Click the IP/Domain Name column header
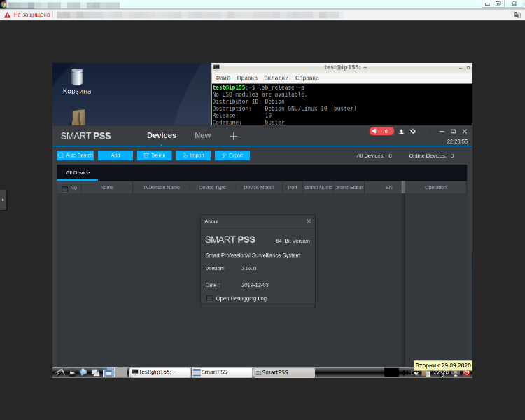Image resolution: width=525 pixels, height=420 pixels. 161,187
